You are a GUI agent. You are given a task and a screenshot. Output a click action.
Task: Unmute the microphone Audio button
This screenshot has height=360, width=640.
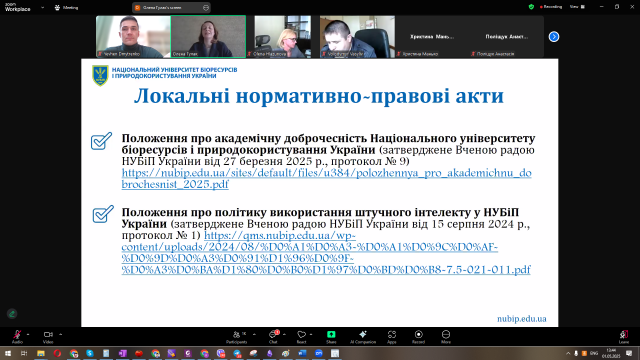point(17,337)
